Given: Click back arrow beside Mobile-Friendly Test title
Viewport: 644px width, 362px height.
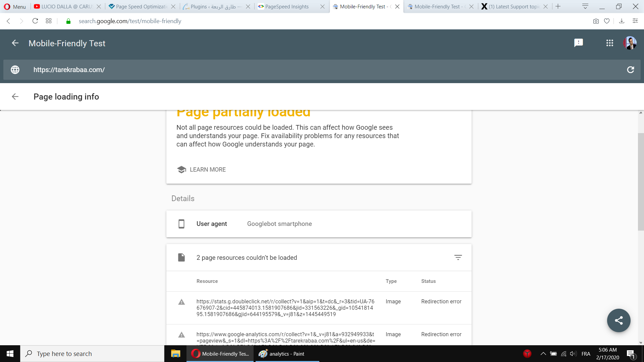Looking at the screenshot, I should pos(15,43).
